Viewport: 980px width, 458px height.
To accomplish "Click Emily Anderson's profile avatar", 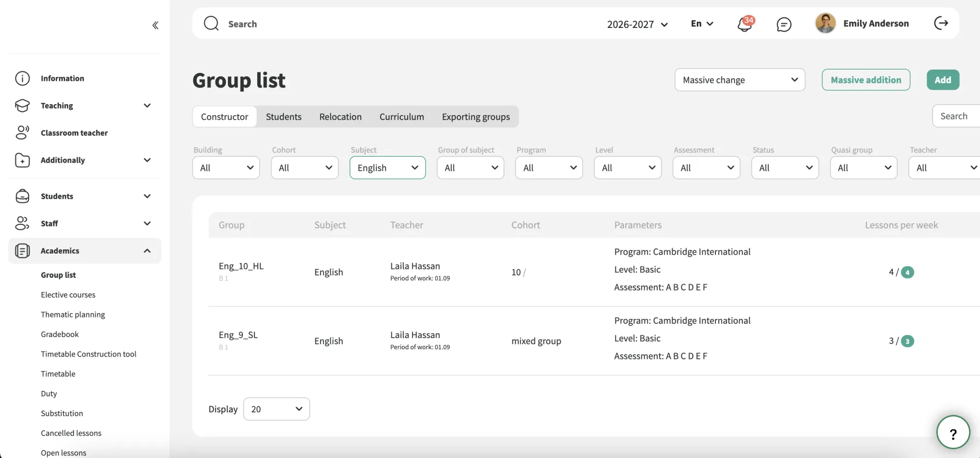I will 826,23.
